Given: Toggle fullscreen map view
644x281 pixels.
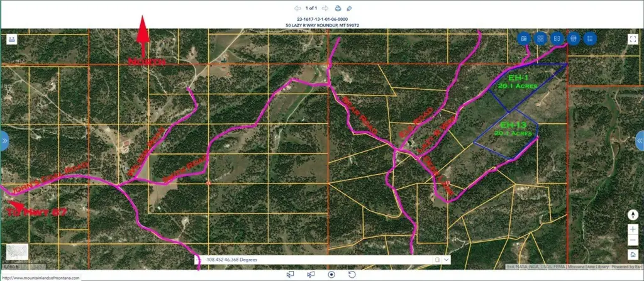Looking at the screenshot, I should tap(633, 38).
